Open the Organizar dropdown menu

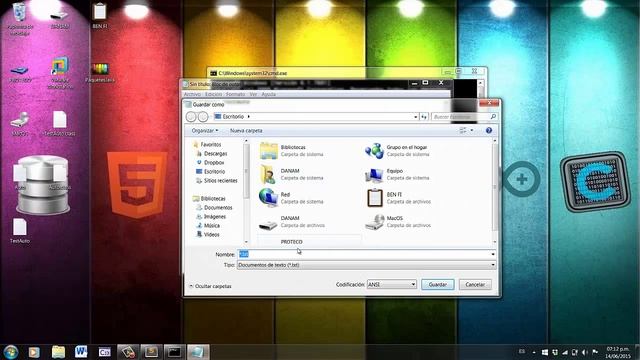pos(205,131)
